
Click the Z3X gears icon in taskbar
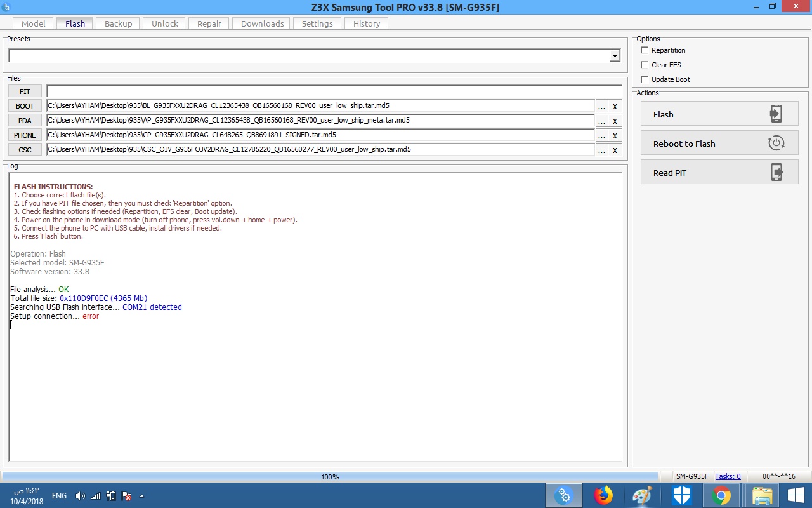[564, 495]
